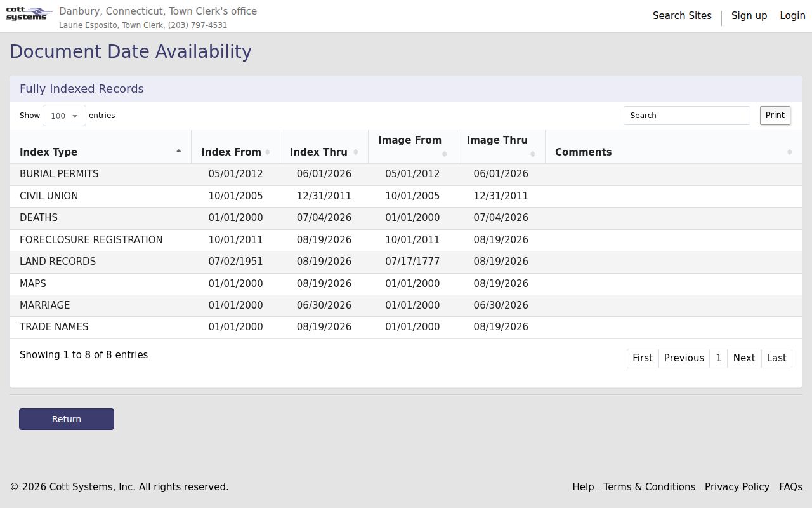
Task: Open Terms & Conditions link
Action: click(x=649, y=487)
